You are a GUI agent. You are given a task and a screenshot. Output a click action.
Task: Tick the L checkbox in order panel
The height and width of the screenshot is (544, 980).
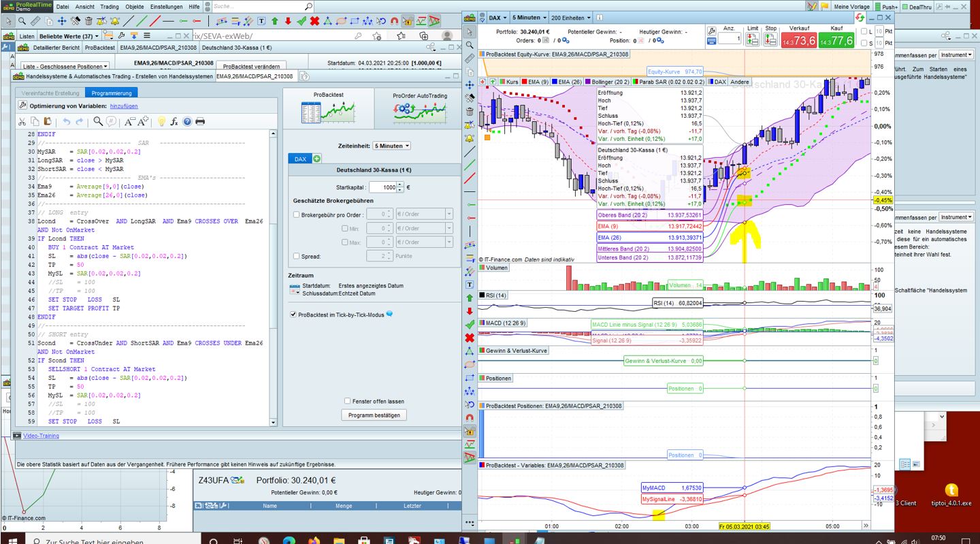pyautogui.click(x=864, y=31)
